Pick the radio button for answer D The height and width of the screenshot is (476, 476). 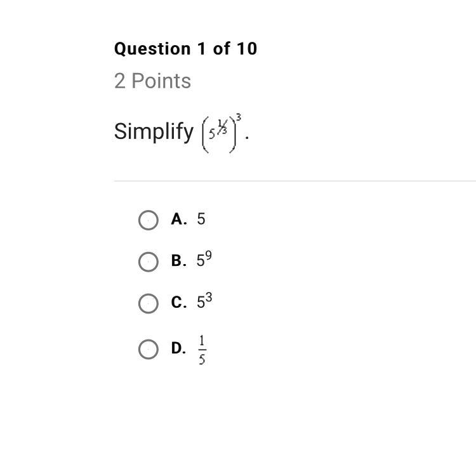click(148, 349)
